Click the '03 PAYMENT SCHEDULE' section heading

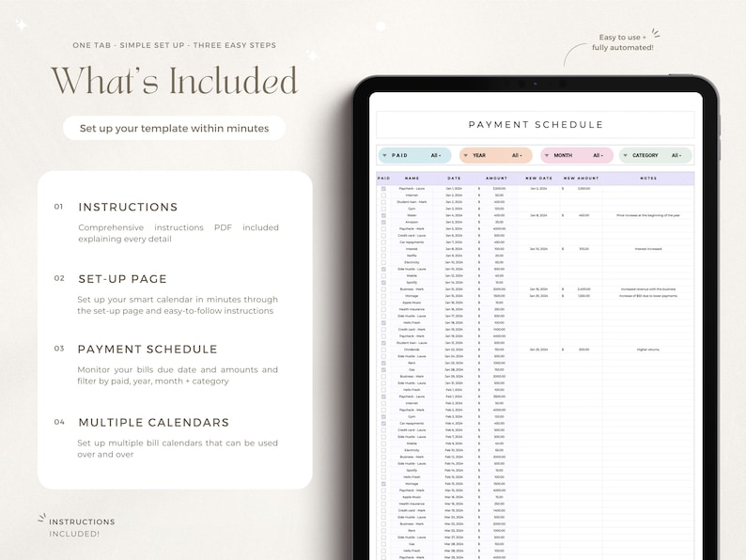135,350
